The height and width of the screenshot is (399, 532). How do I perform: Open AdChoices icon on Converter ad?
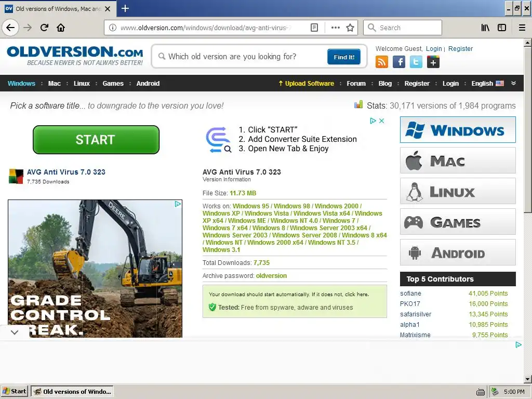pyautogui.click(x=373, y=121)
